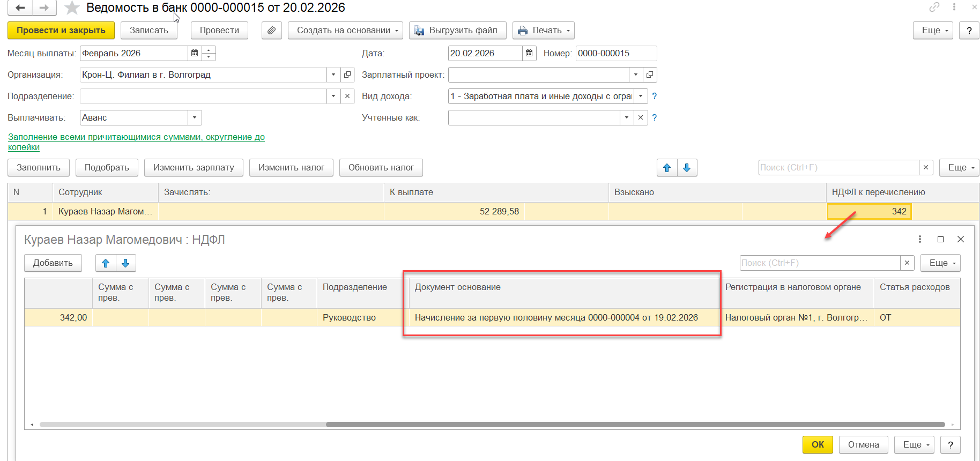The width and height of the screenshot is (980, 461).
Task: Expand the Зарплатный проект dropdown
Action: coord(636,75)
